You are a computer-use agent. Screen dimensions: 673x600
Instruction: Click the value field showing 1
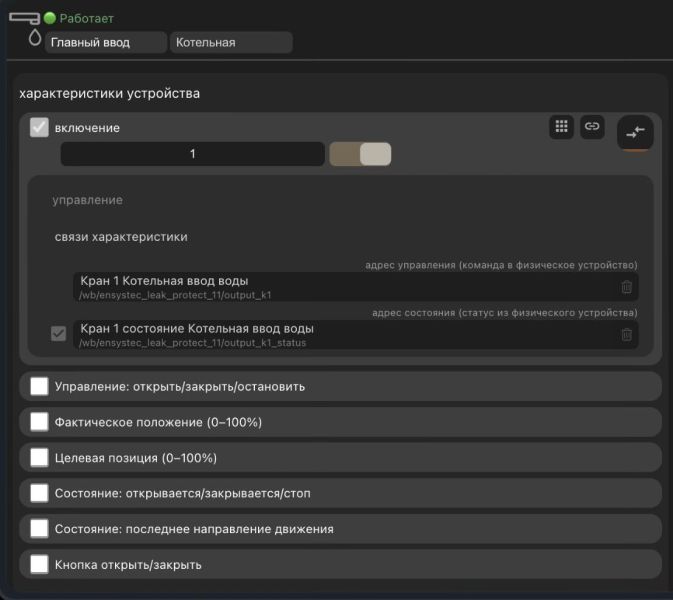[192, 154]
